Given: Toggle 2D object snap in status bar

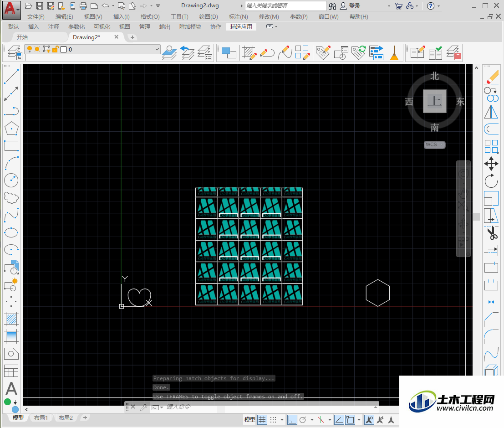Looking at the screenshot, I should point(350,420).
